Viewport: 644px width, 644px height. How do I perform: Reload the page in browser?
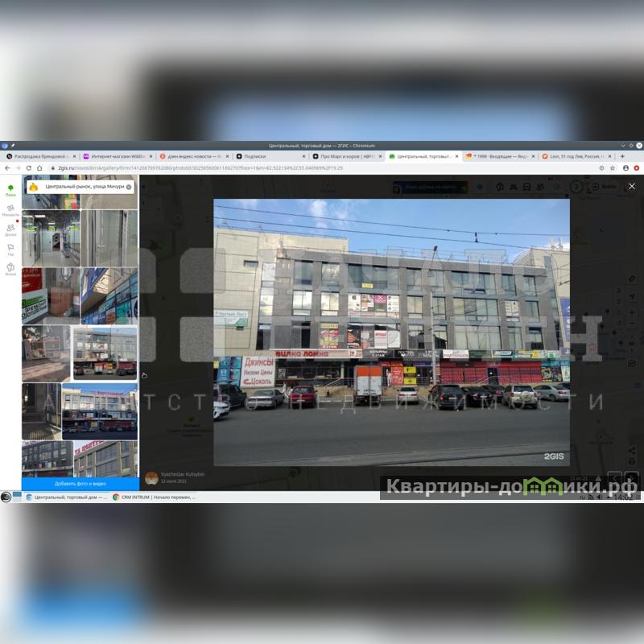pos(29,167)
